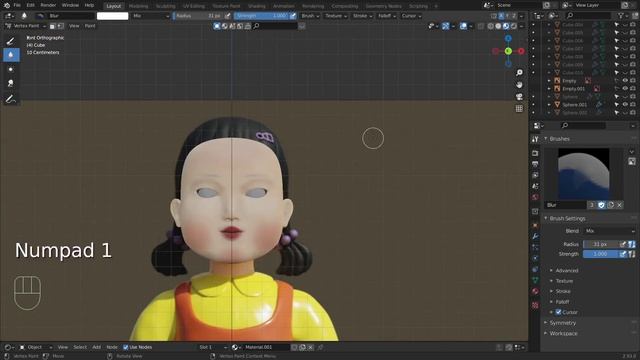Open the Brush popover dropdown

pos(310,16)
